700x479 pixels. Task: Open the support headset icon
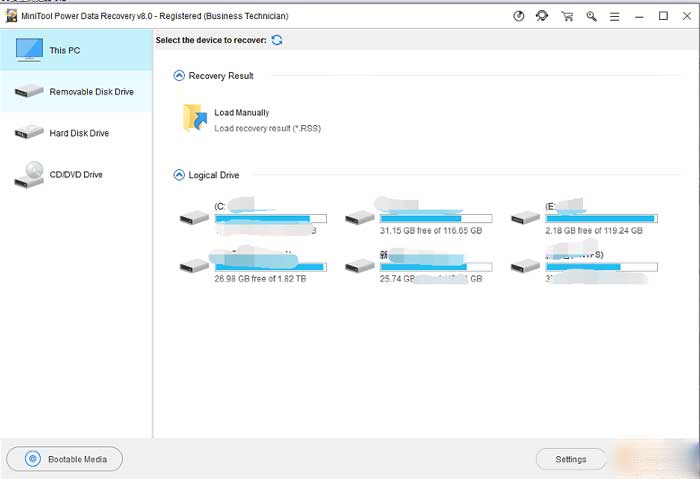(x=542, y=17)
